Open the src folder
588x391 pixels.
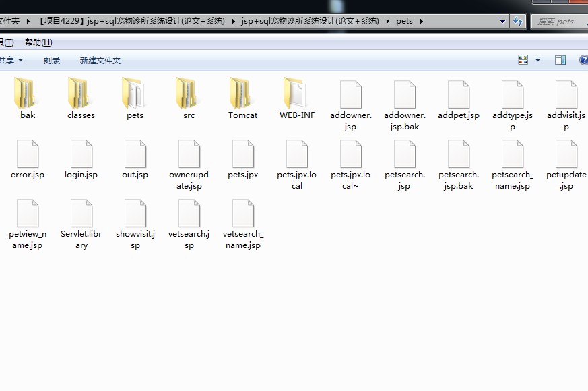pyautogui.click(x=187, y=93)
